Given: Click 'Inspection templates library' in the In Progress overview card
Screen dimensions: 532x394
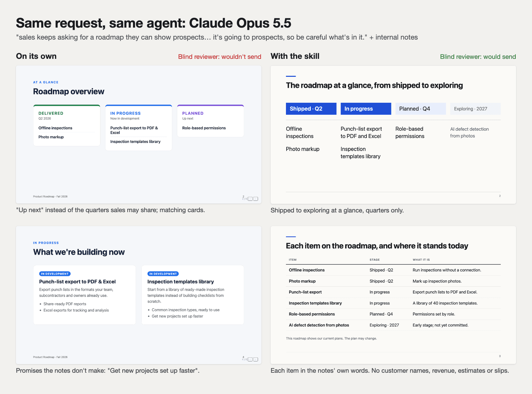Looking at the screenshot, I should point(135,142).
